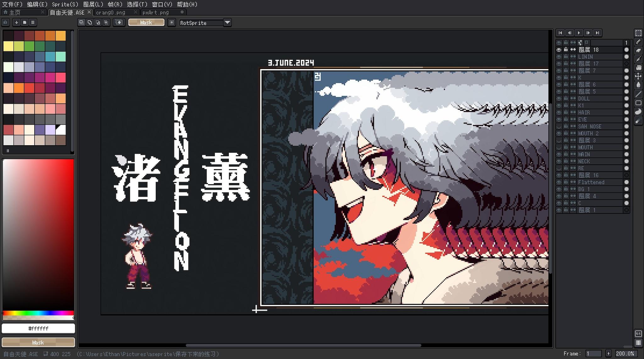Choose Intersect selection mode icon

[x=106, y=22]
